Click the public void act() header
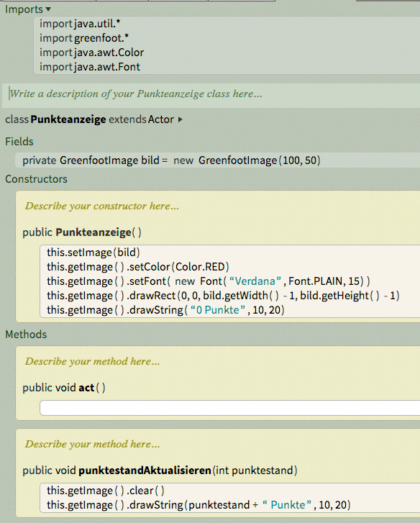420x523 pixels. pos(64,388)
